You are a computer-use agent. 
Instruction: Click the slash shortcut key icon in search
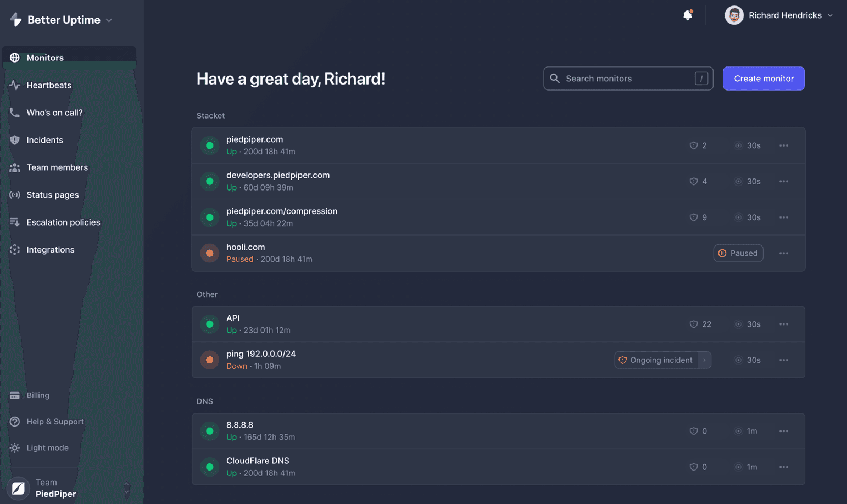(x=701, y=79)
